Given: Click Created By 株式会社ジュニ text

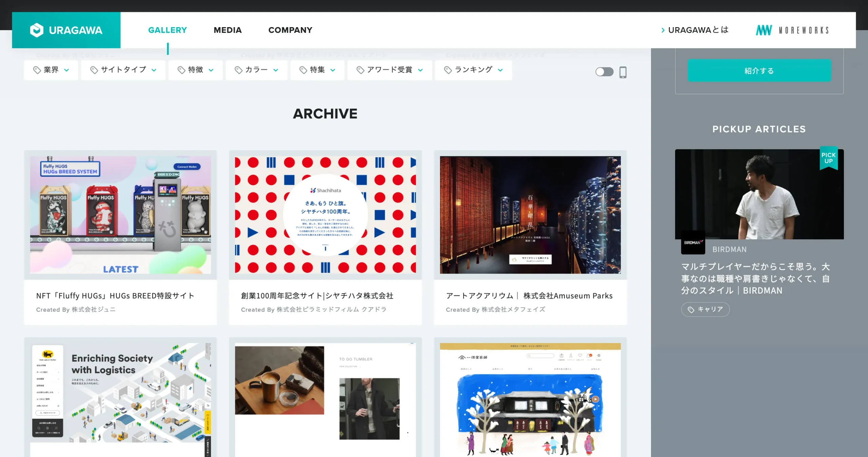Looking at the screenshot, I should [x=76, y=310].
